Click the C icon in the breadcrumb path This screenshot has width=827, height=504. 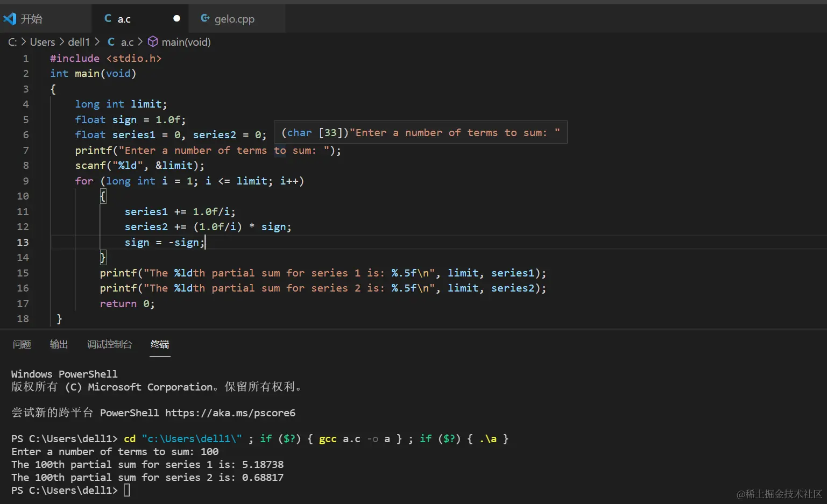(x=111, y=41)
